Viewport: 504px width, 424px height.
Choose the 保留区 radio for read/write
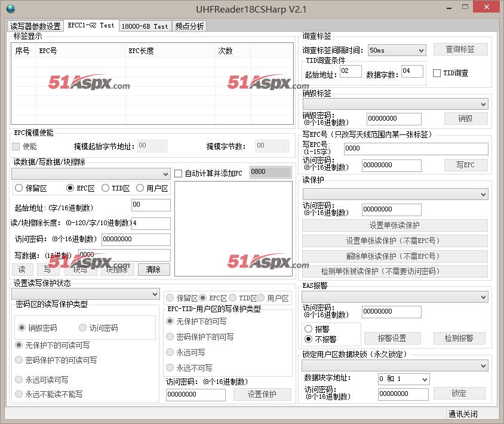[19, 188]
